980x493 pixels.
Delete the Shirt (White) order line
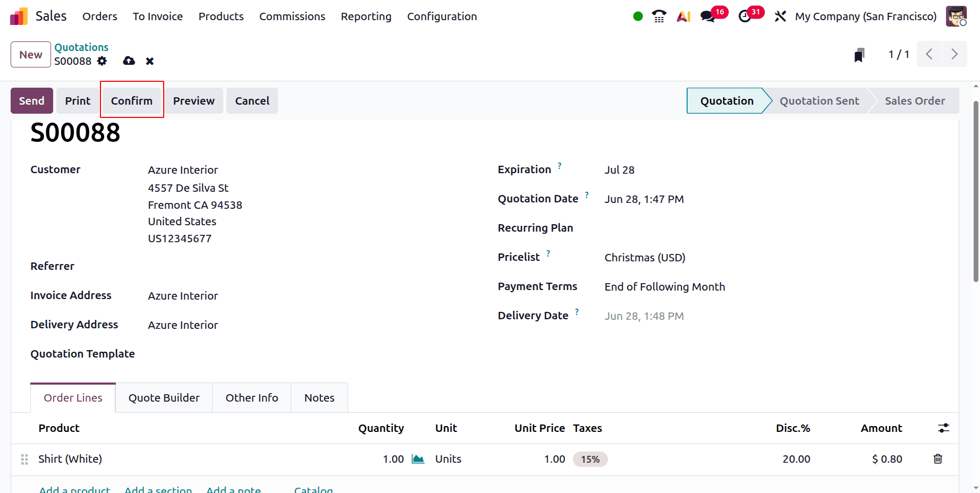coord(938,459)
